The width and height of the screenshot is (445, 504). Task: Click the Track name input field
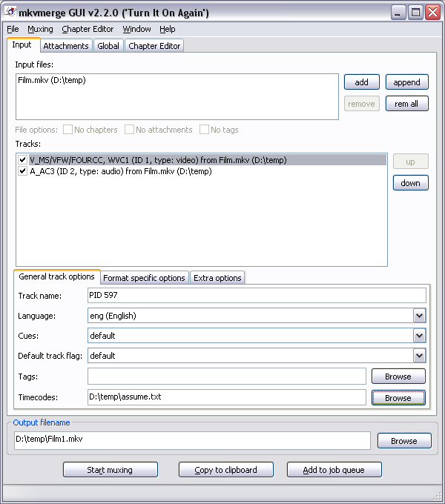click(256, 296)
